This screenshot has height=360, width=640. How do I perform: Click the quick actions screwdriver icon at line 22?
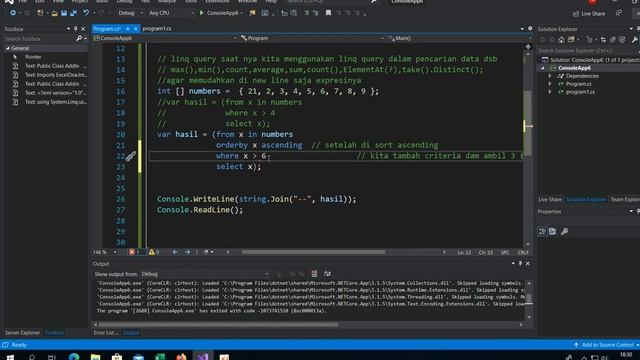(131, 156)
